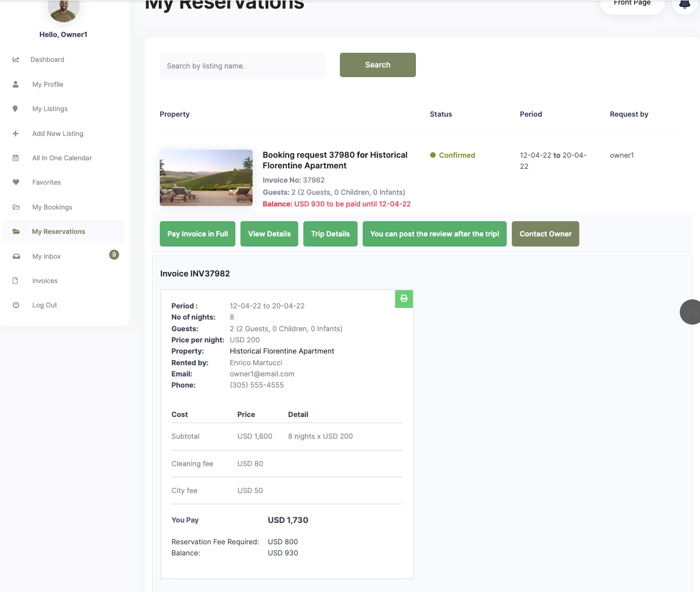
Task: Open the Invoices menu item
Action: (45, 281)
